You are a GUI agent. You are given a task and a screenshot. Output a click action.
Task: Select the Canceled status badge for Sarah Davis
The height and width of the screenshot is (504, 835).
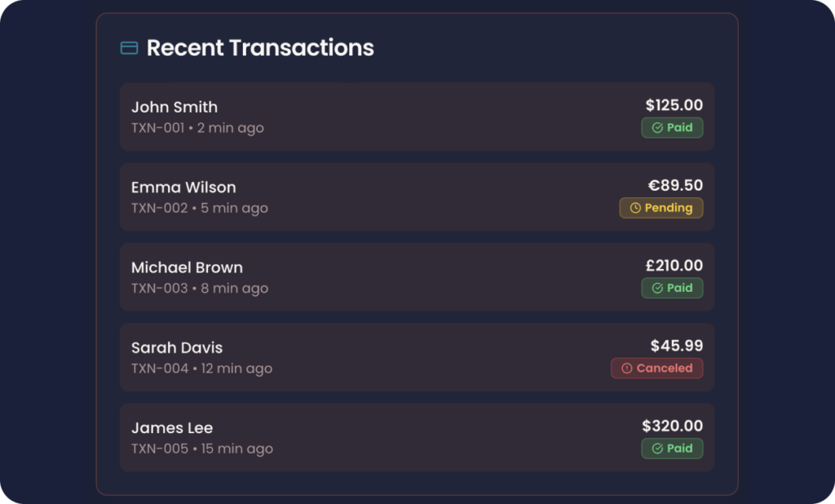click(656, 368)
